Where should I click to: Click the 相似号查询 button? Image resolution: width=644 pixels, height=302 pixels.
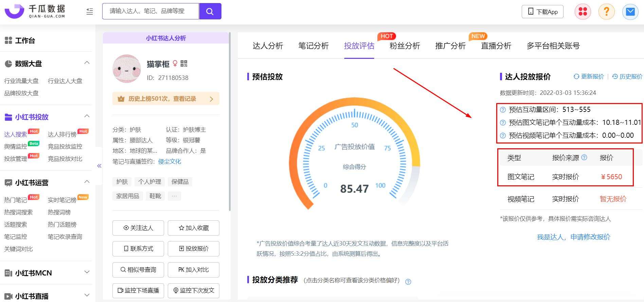coord(138,270)
